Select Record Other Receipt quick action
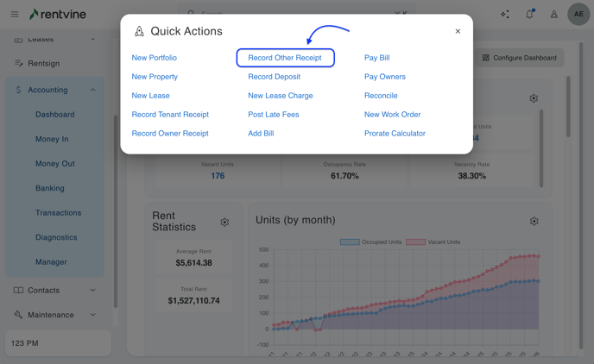The image size is (594, 364). (x=285, y=58)
